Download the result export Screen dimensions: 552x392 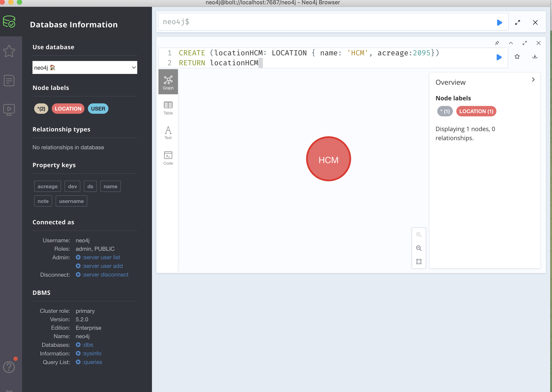(535, 57)
